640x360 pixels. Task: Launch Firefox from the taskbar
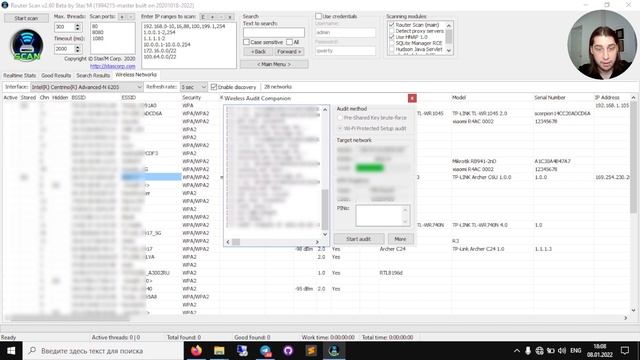click(x=196, y=351)
